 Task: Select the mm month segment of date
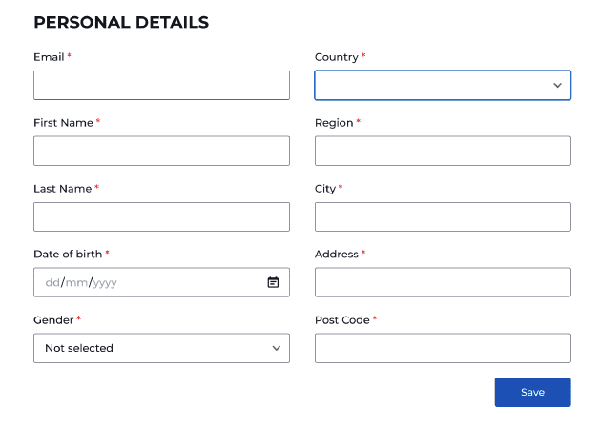click(x=76, y=282)
